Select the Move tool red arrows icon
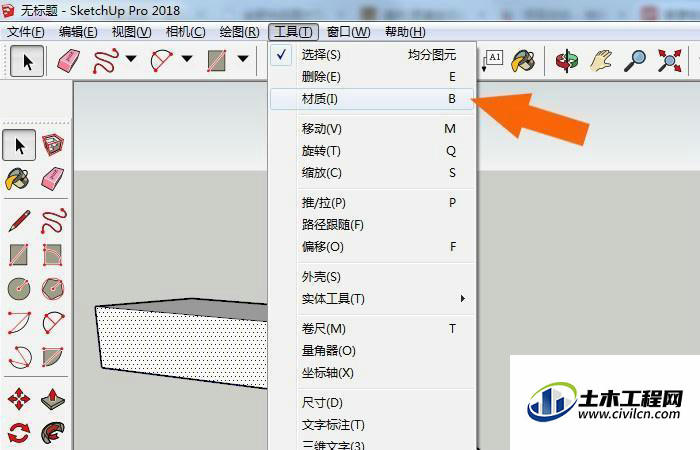This screenshot has width=700, height=450. coord(19,399)
